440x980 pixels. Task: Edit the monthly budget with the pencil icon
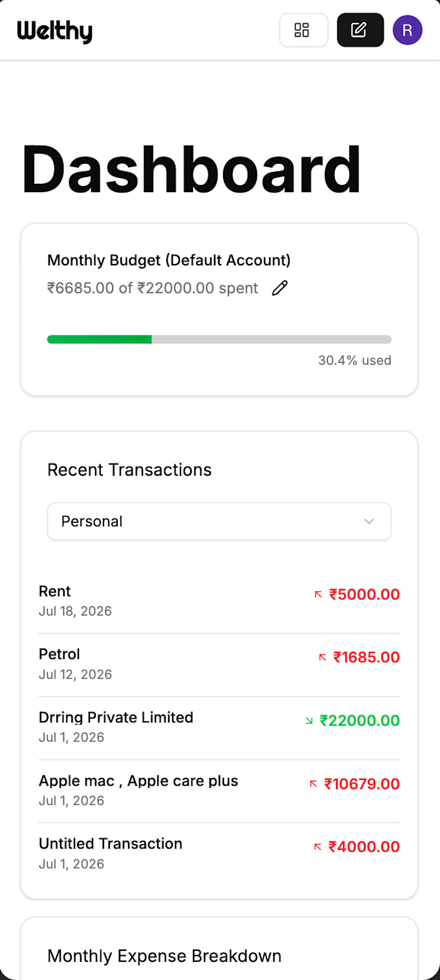(280, 288)
